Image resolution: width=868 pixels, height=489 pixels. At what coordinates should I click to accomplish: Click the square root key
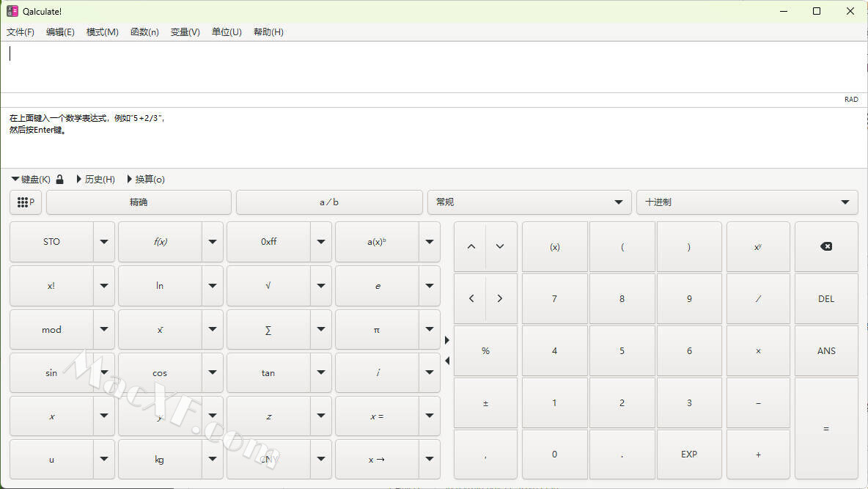tap(268, 286)
